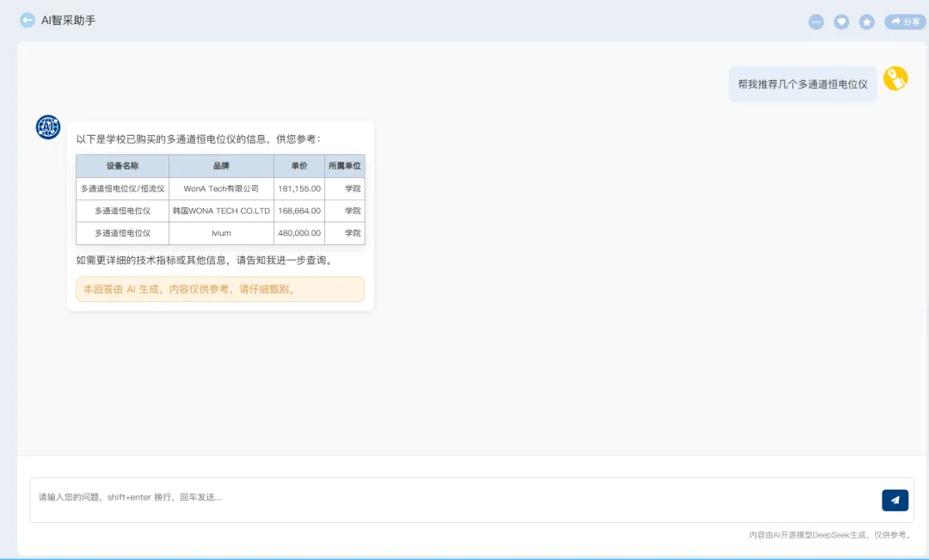Click the intro line 以下是学校已购买的多通道恒电位仪
Viewport: 929px width, 560px height.
[x=198, y=139]
